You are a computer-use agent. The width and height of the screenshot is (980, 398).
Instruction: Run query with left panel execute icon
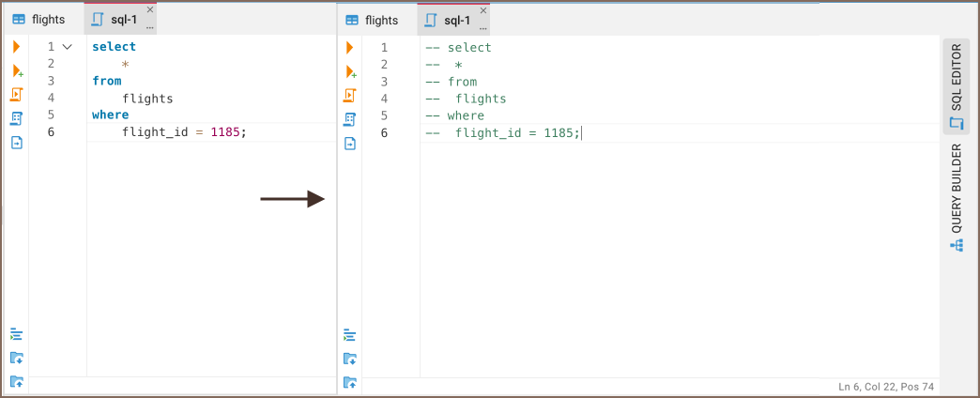tap(17, 47)
